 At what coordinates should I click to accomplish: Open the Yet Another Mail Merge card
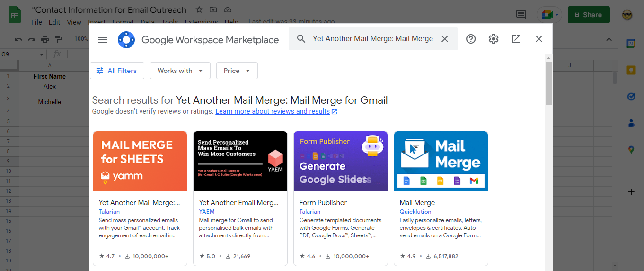click(140, 199)
